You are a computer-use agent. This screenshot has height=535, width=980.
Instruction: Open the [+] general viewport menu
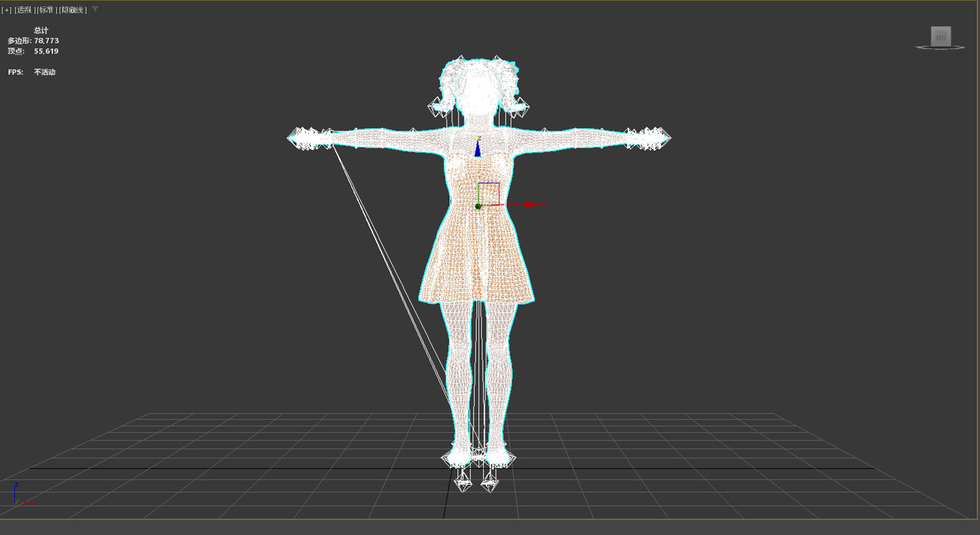pyautogui.click(x=7, y=10)
